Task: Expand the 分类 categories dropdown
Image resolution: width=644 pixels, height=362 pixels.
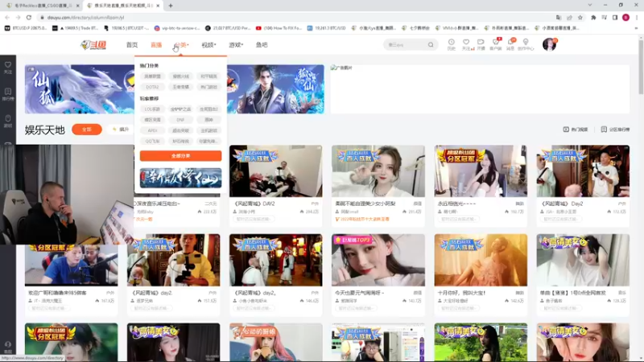Action: click(x=181, y=45)
